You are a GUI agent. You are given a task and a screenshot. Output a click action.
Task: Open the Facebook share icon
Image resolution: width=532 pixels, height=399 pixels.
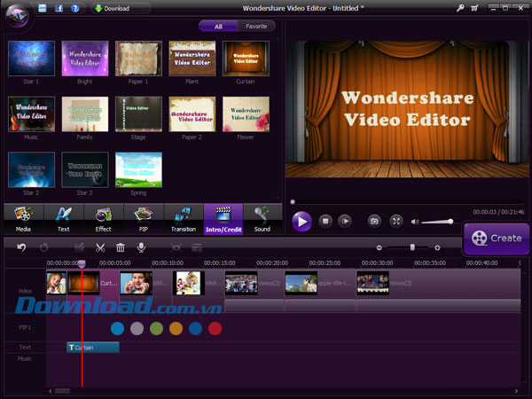pyautogui.click(x=59, y=8)
